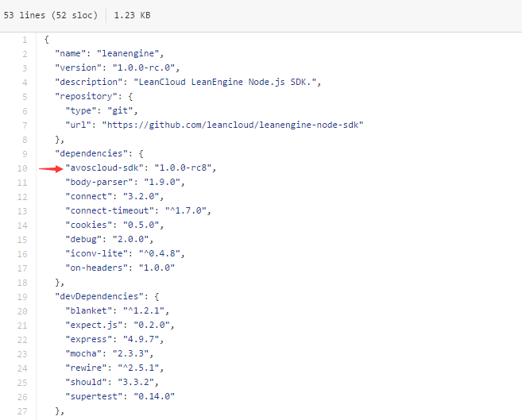Viewport: 522px width, 420px height.
Task: Click the "1.0.0-rc8" version value
Action: click(186, 168)
